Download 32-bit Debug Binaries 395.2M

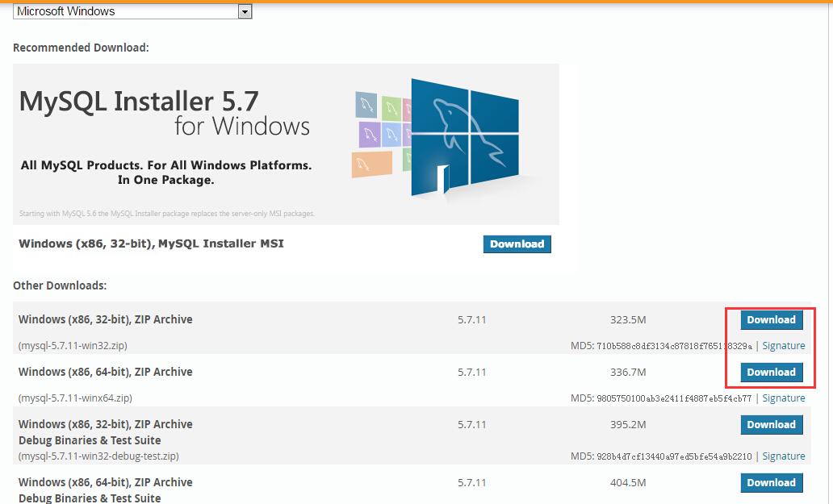tap(772, 425)
